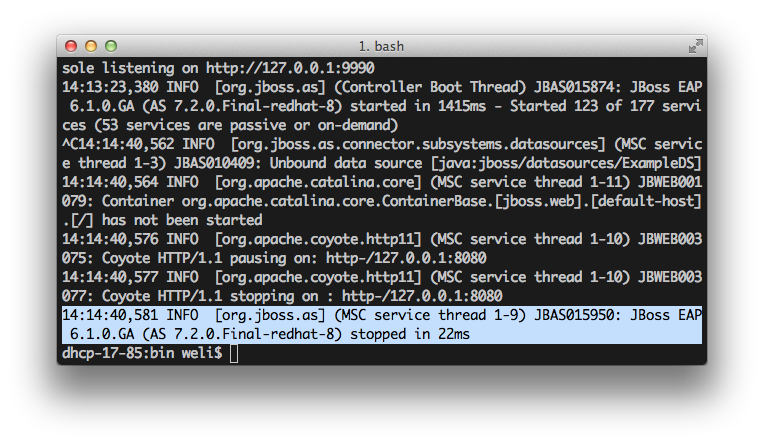Click the fullscreen arrows icon in title bar
Viewport: 764px width, 444px height.
point(695,46)
